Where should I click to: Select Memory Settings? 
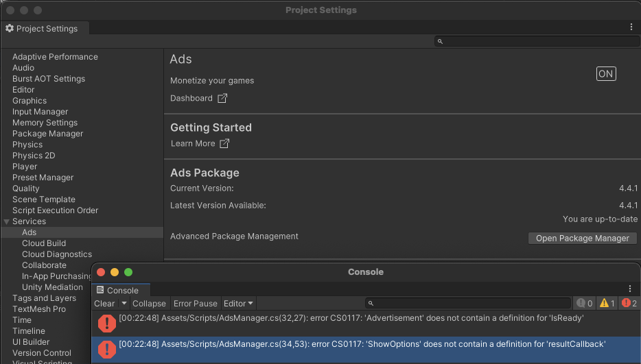tap(45, 123)
